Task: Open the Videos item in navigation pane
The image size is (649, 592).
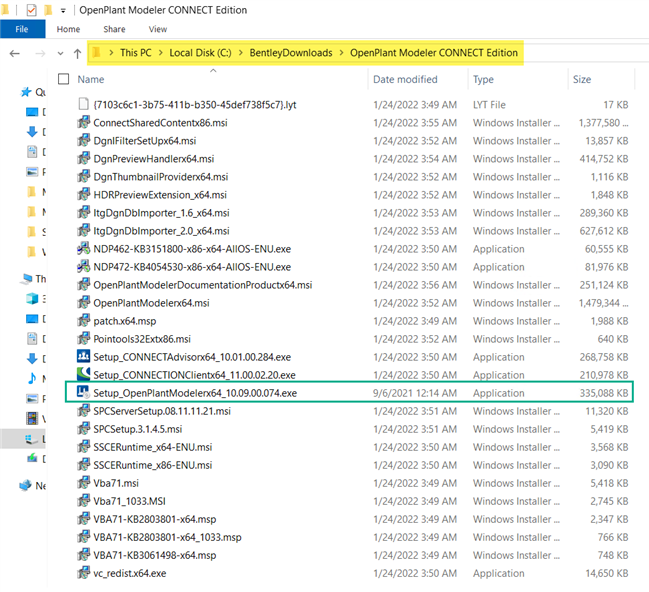Action: coord(36,419)
